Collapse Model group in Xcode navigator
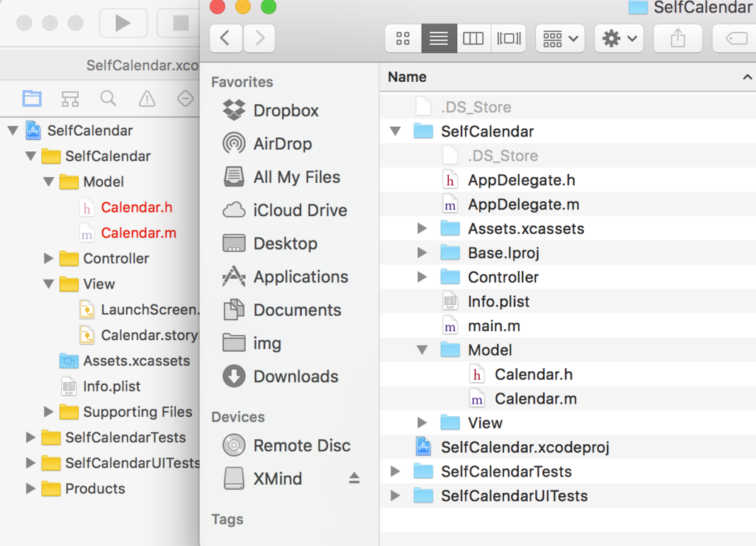This screenshot has height=546, width=756. pyautogui.click(x=49, y=182)
